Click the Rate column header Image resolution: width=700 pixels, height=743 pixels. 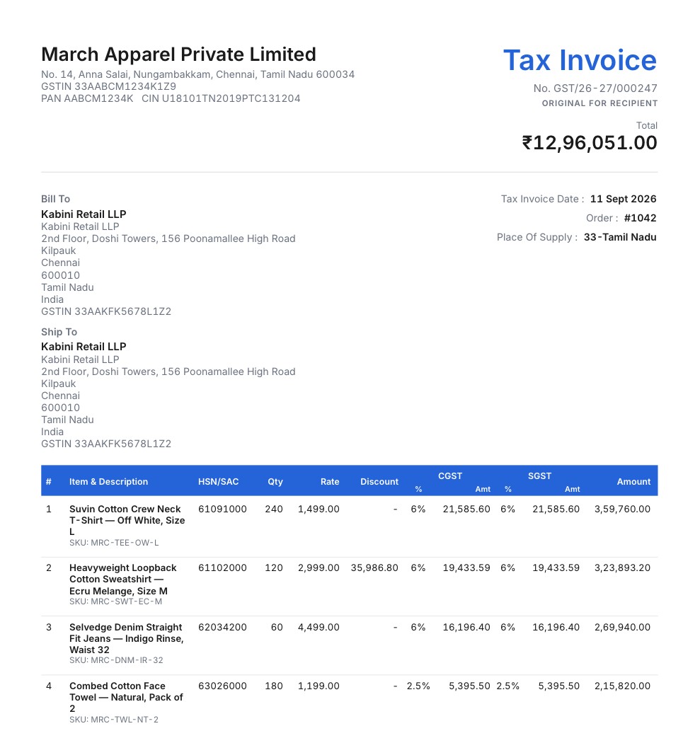pyautogui.click(x=330, y=481)
